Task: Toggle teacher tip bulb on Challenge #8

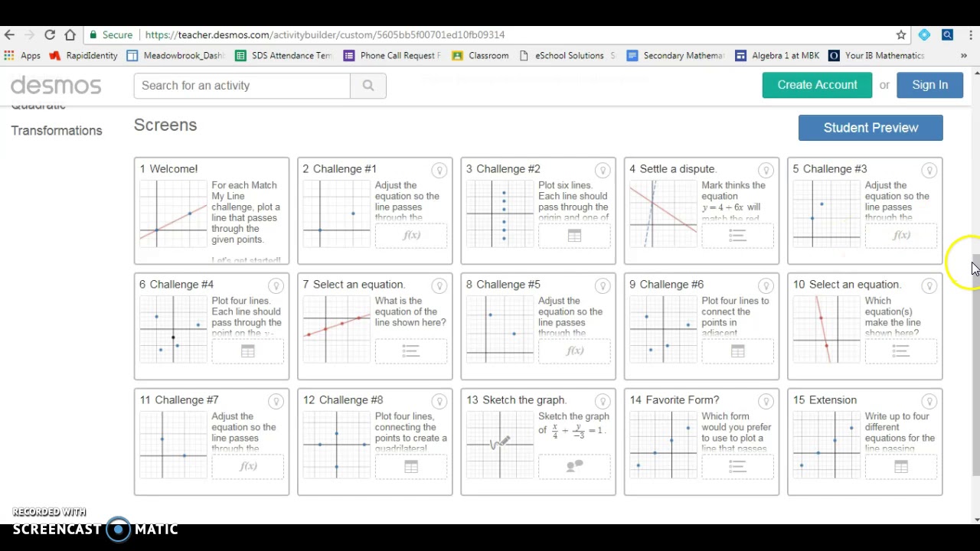Action: [x=439, y=401]
